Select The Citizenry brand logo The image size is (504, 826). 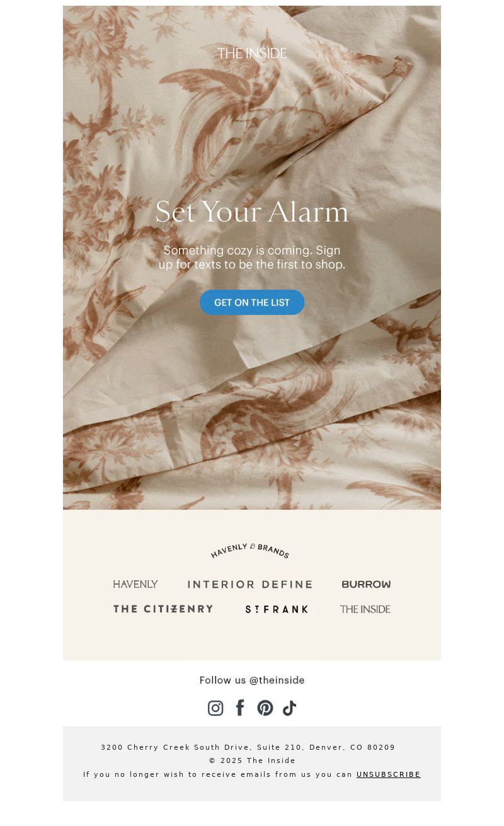pyautogui.click(x=163, y=609)
